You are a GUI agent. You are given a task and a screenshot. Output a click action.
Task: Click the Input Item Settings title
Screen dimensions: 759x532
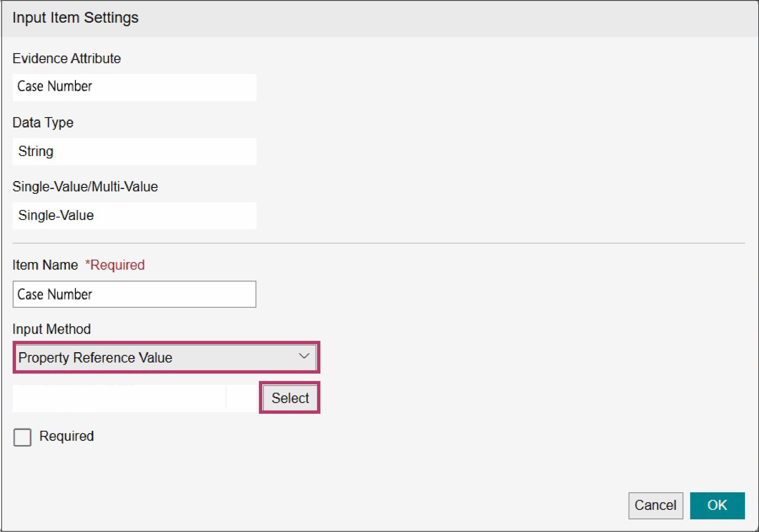click(75, 18)
